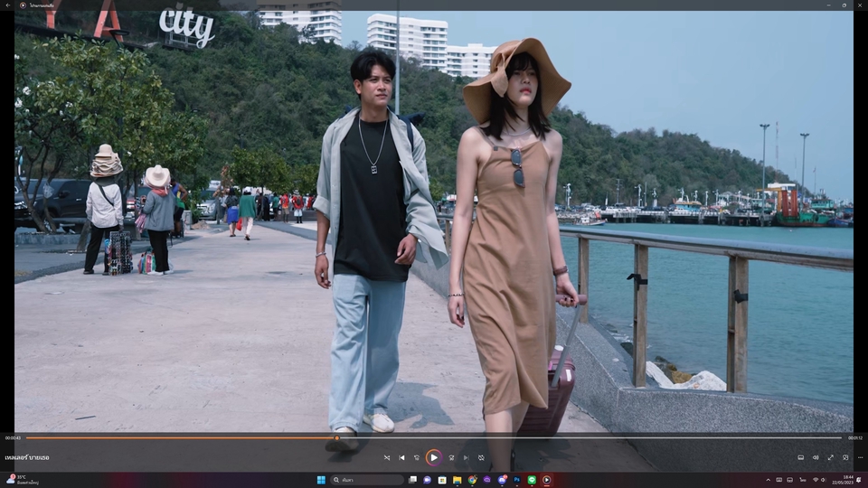Go to the previous track

coord(401,458)
